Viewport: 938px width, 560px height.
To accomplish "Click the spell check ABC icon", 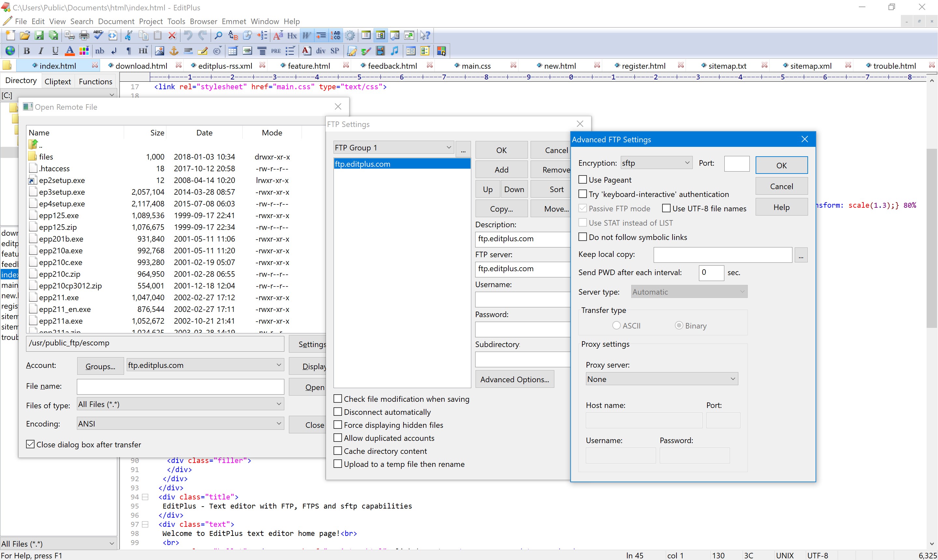I will click(98, 35).
